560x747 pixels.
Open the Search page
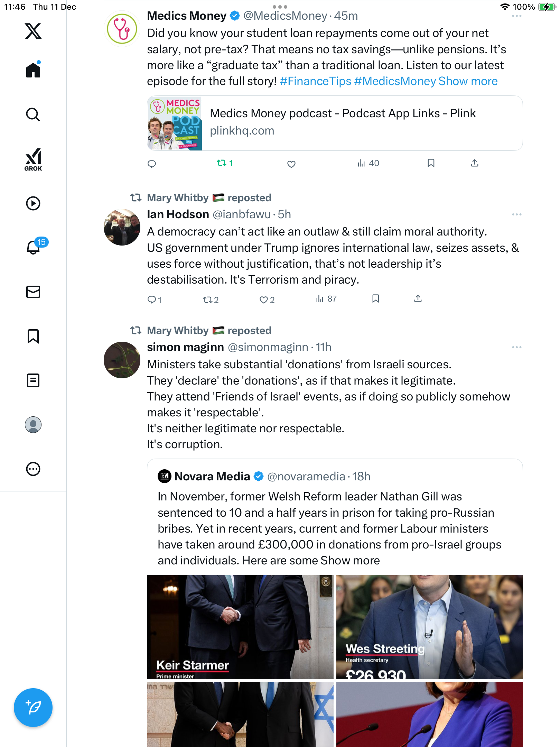click(x=33, y=114)
